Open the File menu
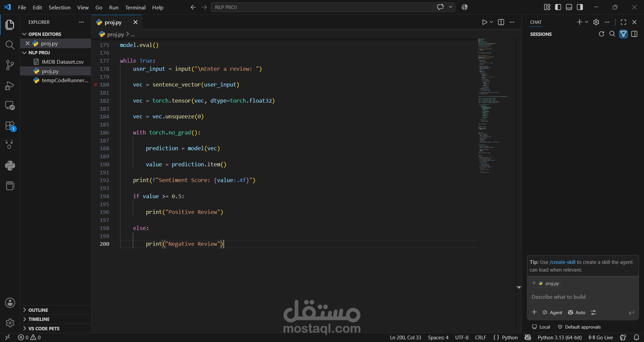This screenshot has height=342, width=644. (x=22, y=7)
